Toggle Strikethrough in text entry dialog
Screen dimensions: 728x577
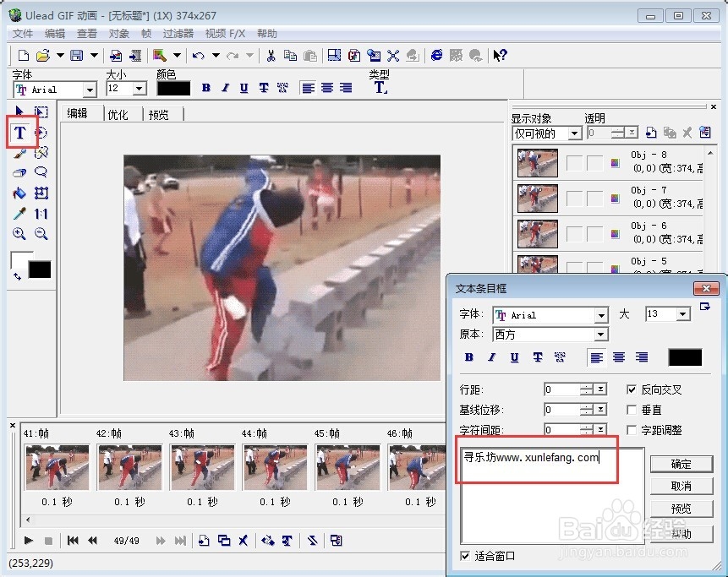tap(537, 357)
